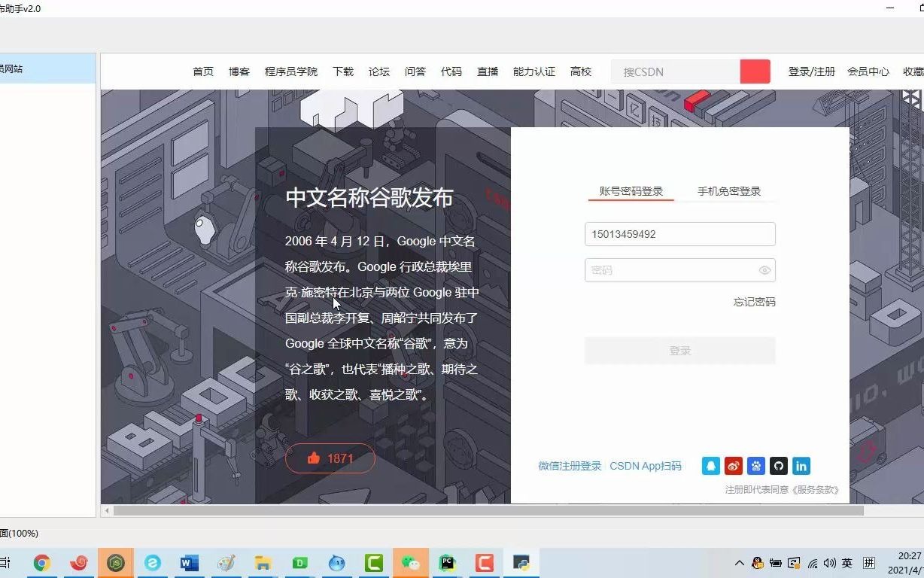Open the 博客 menu item

point(239,71)
